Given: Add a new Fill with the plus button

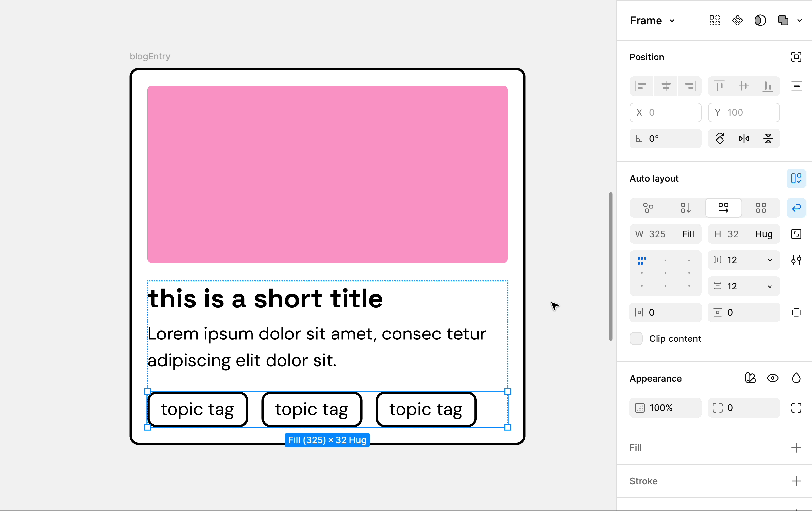Looking at the screenshot, I should click(796, 448).
